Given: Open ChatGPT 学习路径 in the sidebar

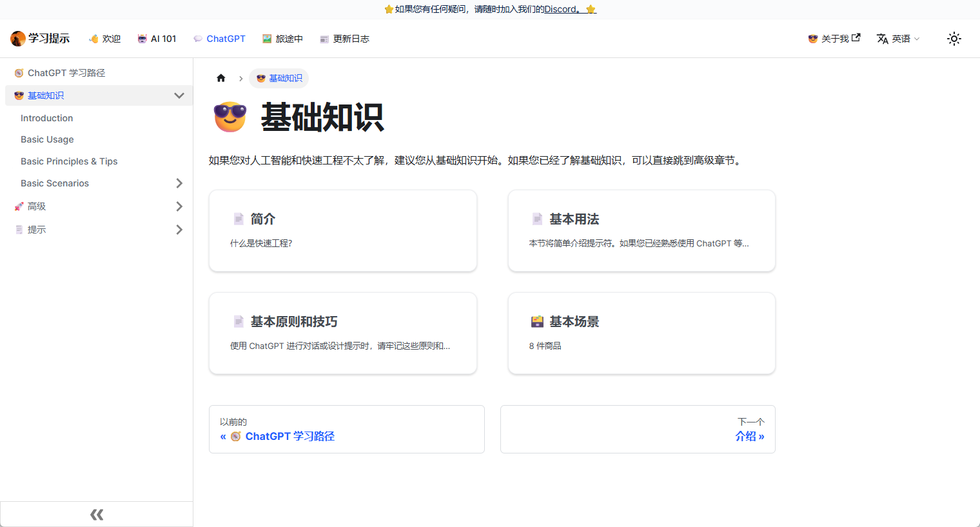Looking at the screenshot, I should click(x=99, y=73).
